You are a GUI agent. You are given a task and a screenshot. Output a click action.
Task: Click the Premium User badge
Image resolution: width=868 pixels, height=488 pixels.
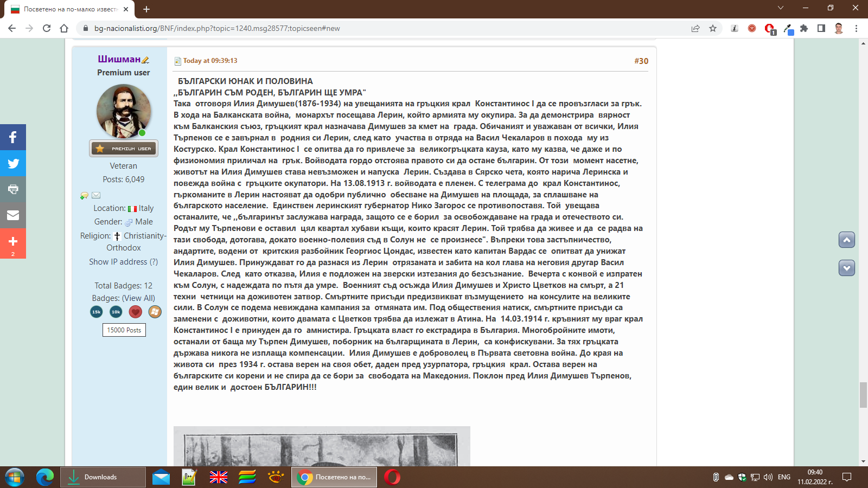(x=124, y=148)
